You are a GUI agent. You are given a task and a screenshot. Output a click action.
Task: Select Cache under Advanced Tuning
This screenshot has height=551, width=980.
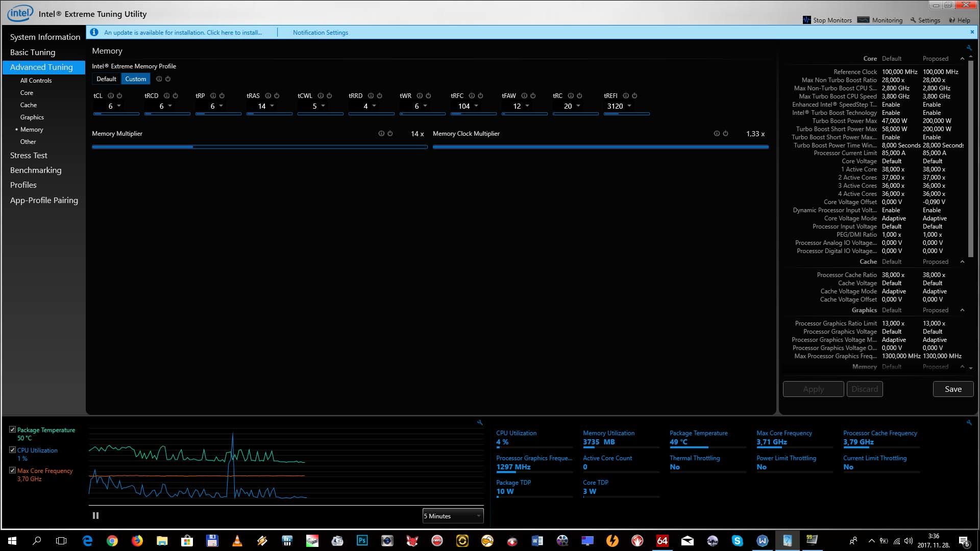coord(29,105)
